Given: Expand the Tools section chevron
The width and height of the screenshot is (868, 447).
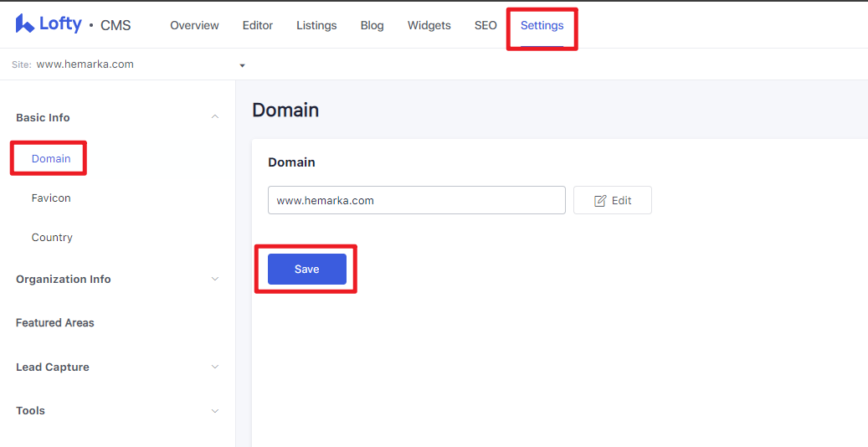Looking at the screenshot, I should [x=215, y=411].
